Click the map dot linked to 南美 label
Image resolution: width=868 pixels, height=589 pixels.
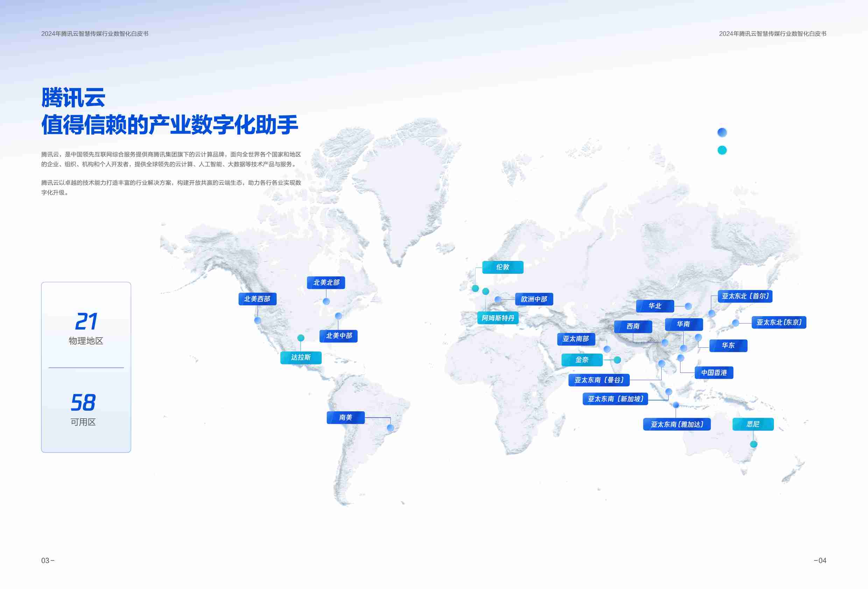pos(390,428)
